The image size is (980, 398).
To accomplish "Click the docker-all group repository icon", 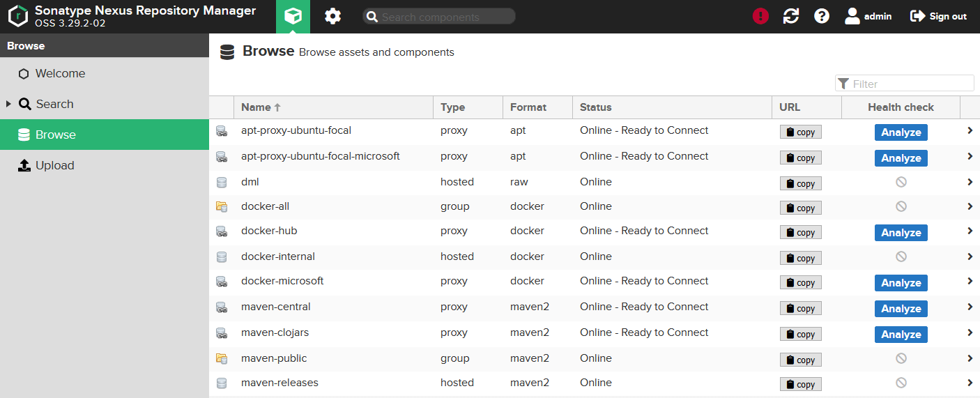I will click(222, 206).
